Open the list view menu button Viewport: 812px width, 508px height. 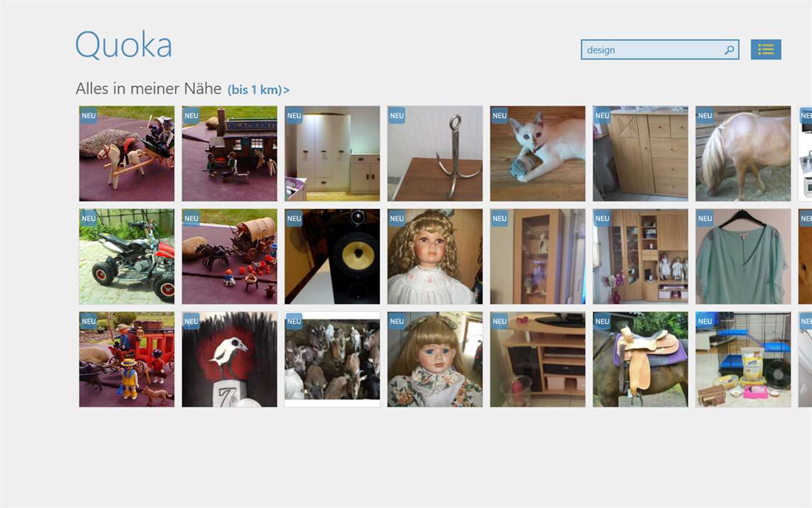[766, 50]
